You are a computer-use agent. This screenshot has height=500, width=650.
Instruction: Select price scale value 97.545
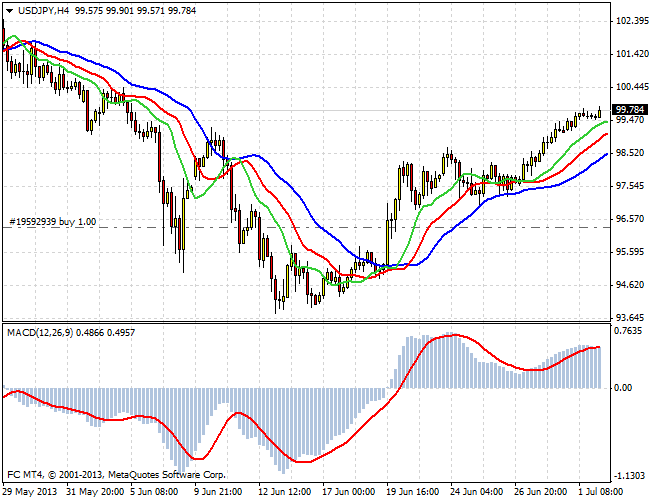(630, 185)
